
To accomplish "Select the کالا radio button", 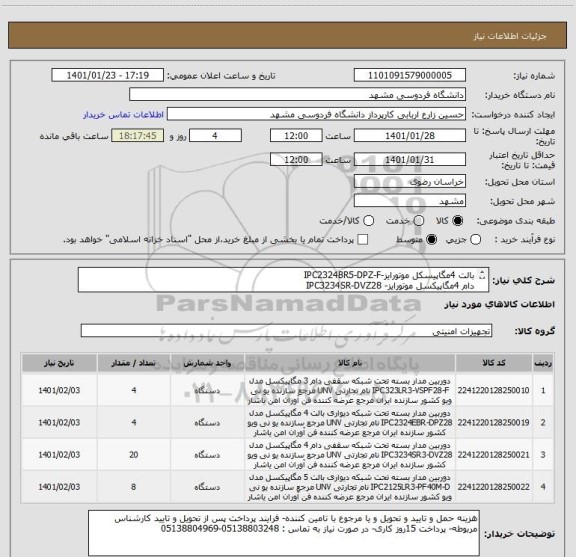I will click(x=458, y=221).
